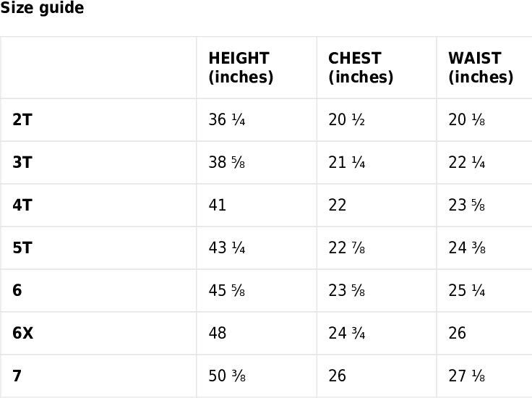Click the 4T height value 41
Viewport: 532px width, 398px height.
(218, 206)
